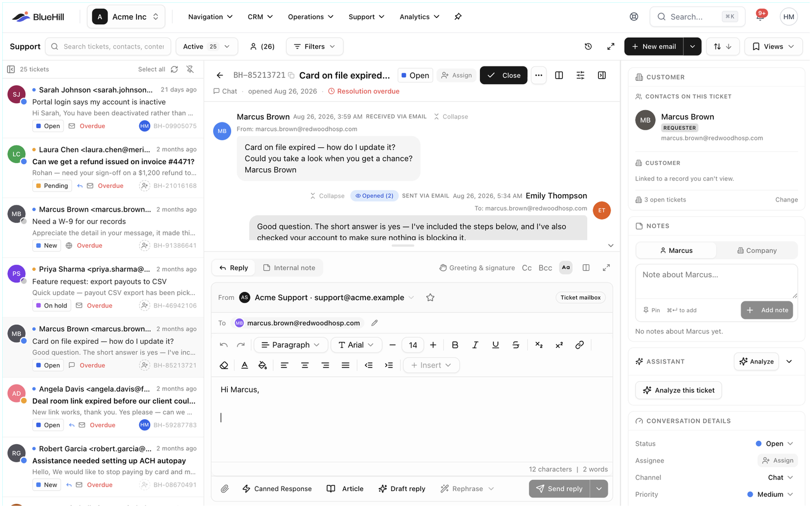
Task: Open the more actions ellipsis menu
Action: click(539, 75)
